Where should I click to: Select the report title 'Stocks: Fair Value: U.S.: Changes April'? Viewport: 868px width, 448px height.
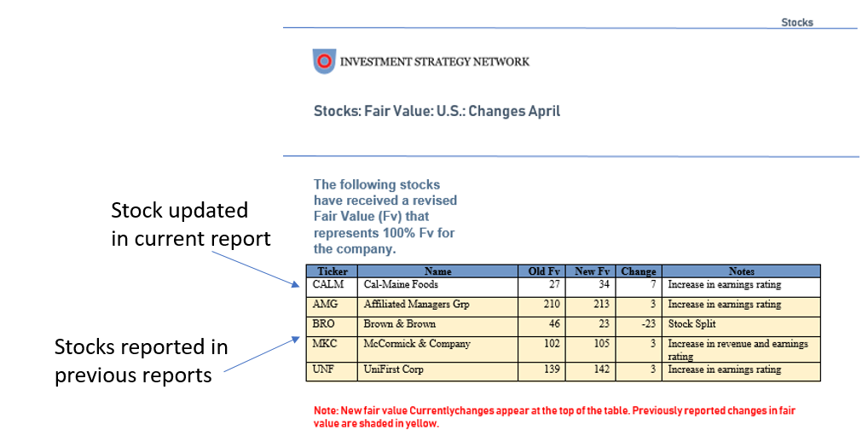pos(437,111)
